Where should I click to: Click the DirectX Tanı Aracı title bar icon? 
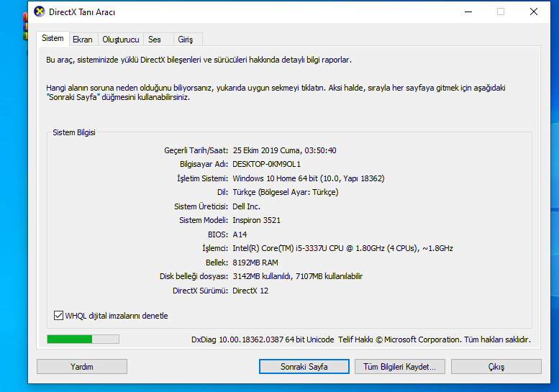(40, 12)
